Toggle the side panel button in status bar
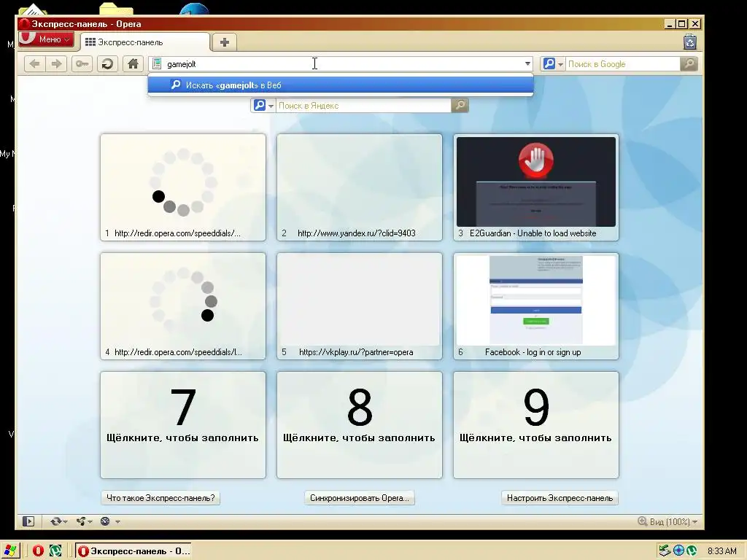This screenshot has width=747, height=560. [28, 521]
